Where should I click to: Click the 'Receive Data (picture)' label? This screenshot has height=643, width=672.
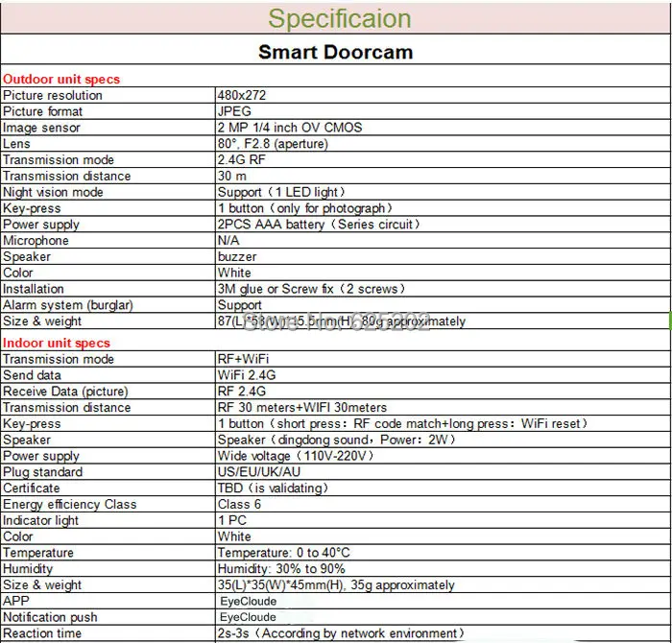[x=65, y=392]
